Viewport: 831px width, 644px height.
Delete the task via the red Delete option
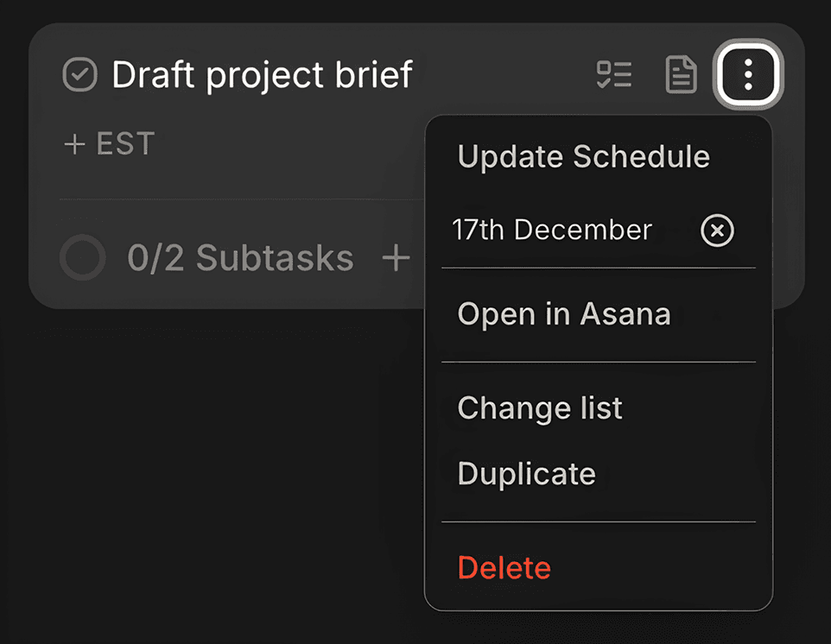(x=504, y=568)
